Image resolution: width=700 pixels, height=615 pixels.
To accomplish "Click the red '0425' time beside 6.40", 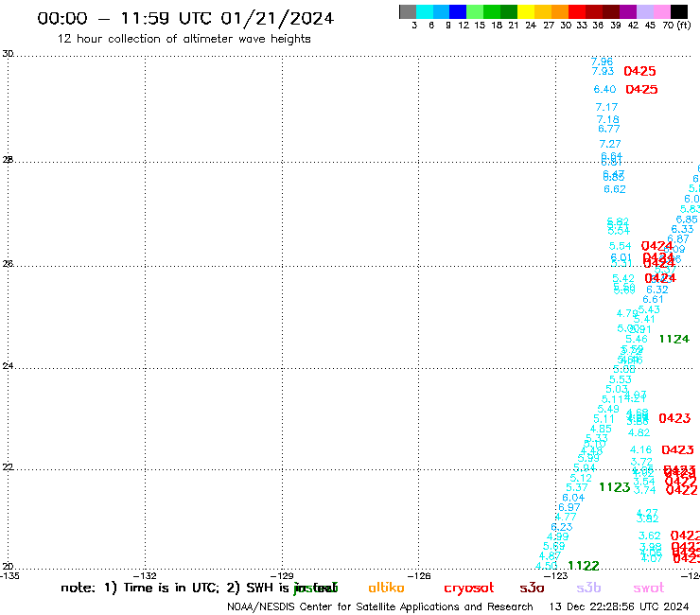I will [x=641, y=89].
